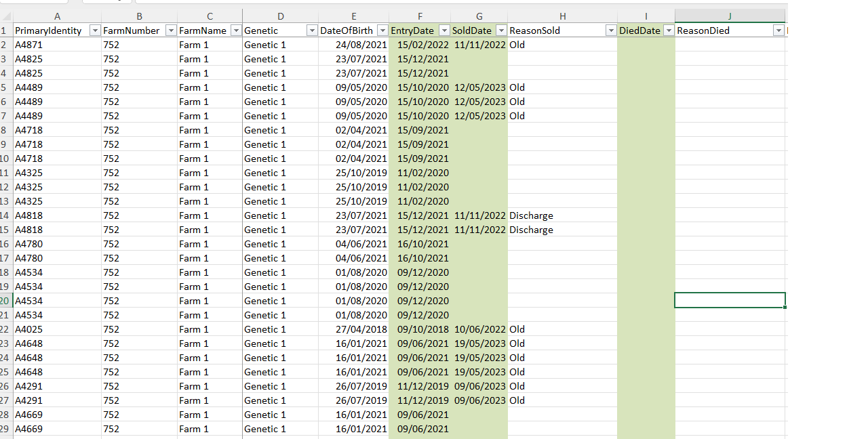Click the PrimaryIdentity header cell
The width and height of the screenshot is (868, 439).
coord(57,30)
